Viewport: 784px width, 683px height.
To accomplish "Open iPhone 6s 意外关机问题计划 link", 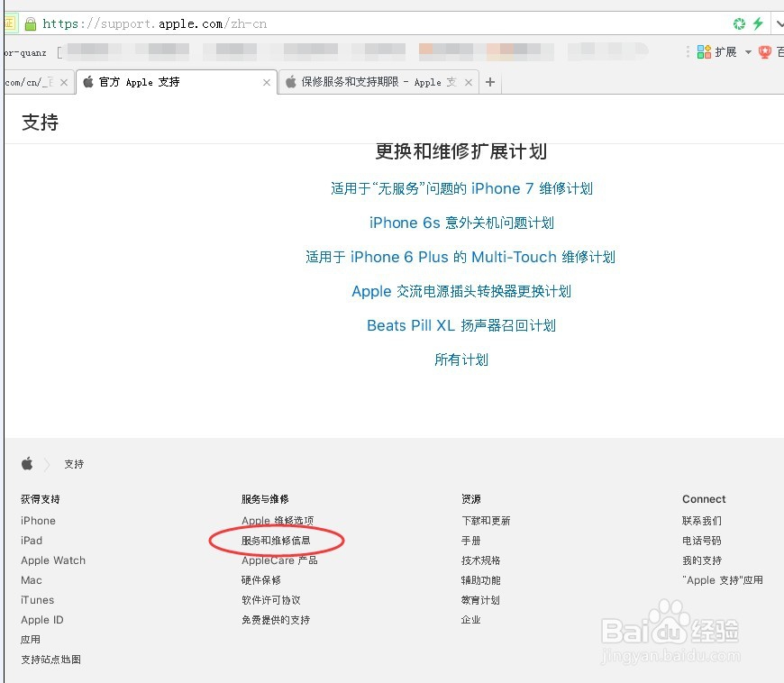I will click(461, 223).
